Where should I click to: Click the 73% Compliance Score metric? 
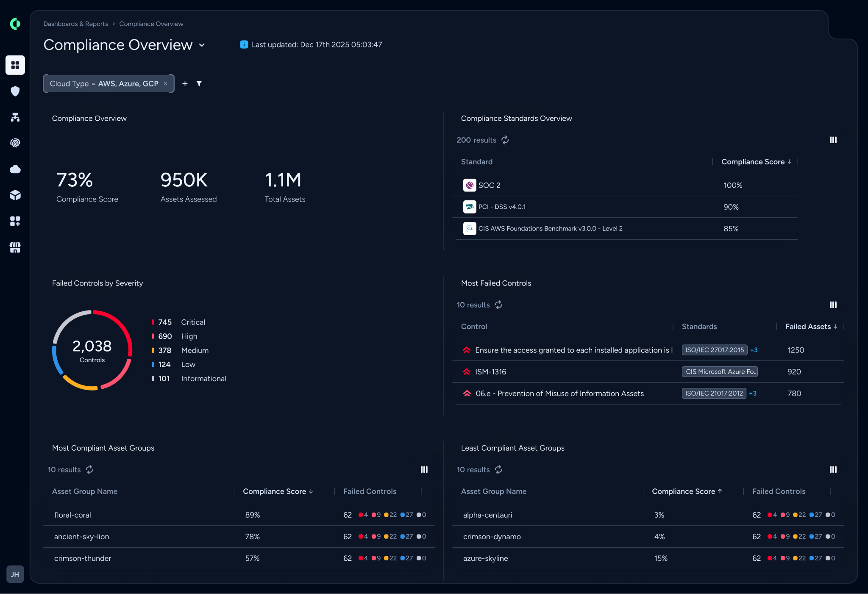pos(87,186)
